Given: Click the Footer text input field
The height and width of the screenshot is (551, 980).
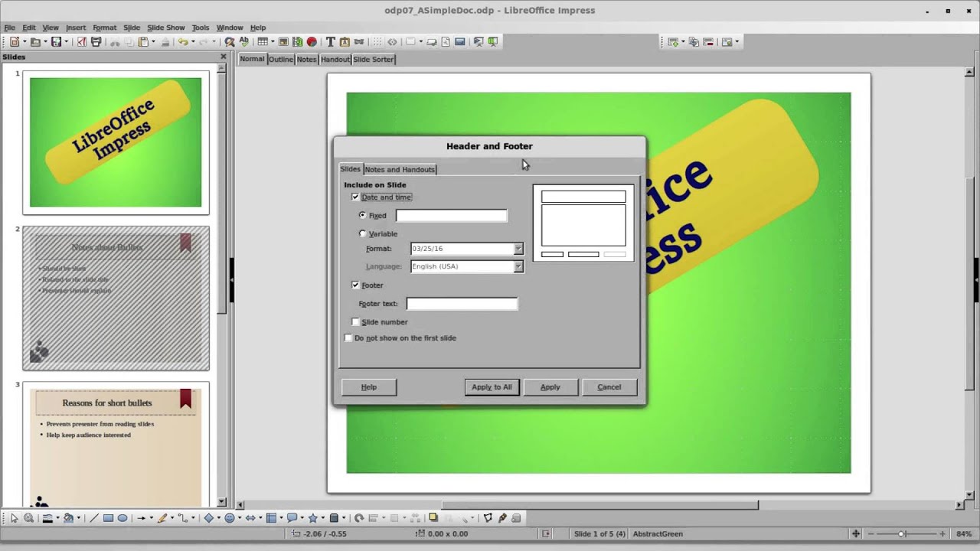Looking at the screenshot, I should [462, 304].
